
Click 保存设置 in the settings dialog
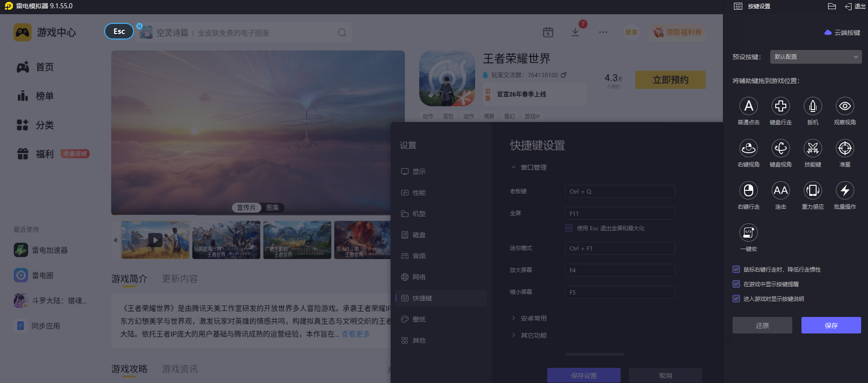coord(584,375)
